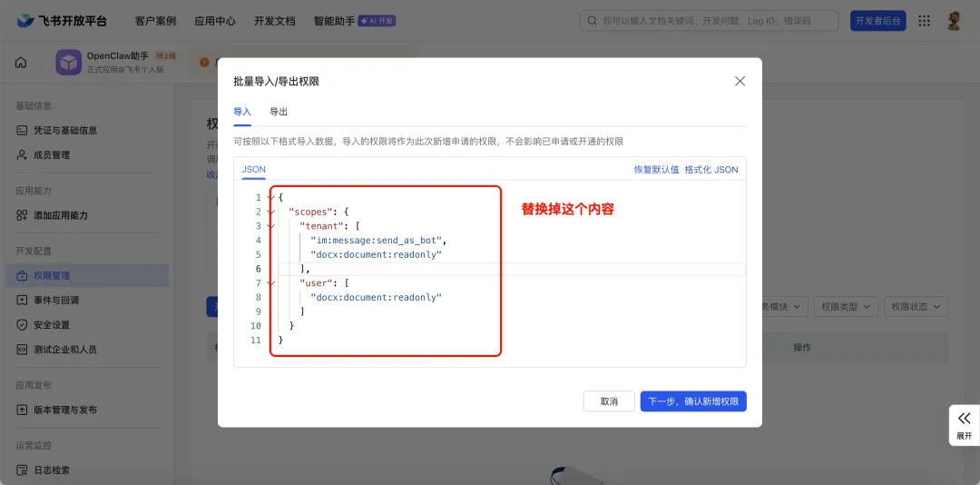The image size is (980, 485).
Task: Click the 日志检索 search icon
Action: coord(22,470)
